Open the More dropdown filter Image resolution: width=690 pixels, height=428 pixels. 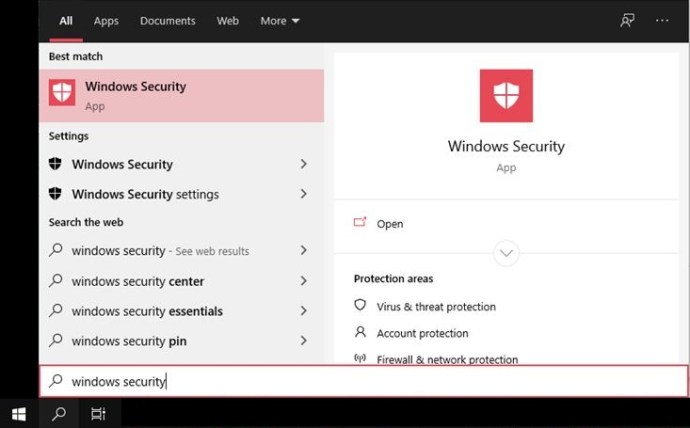click(280, 21)
